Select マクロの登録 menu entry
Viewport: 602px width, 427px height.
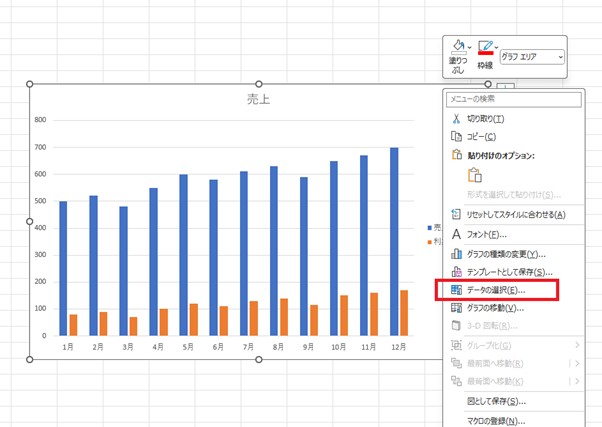pos(496,421)
